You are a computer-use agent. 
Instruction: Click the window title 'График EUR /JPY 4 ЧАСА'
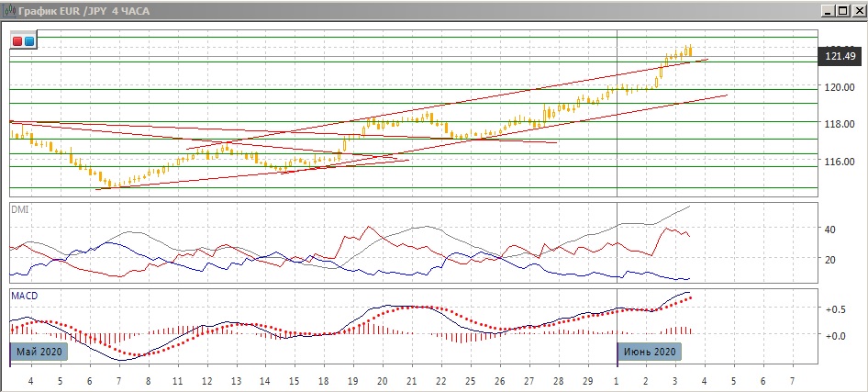pyautogui.click(x=83, y=11)
